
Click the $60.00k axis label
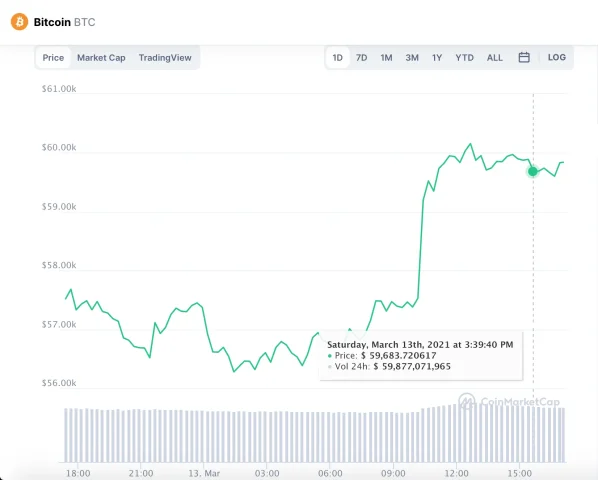[x=59, y=148]
